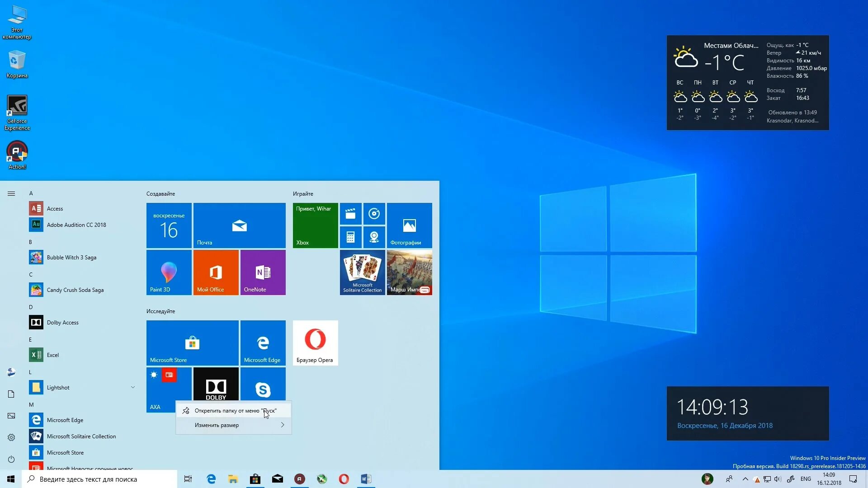The image size is (868, 488).
Task: Open the Почта mail tile
Action: point(239,225)
